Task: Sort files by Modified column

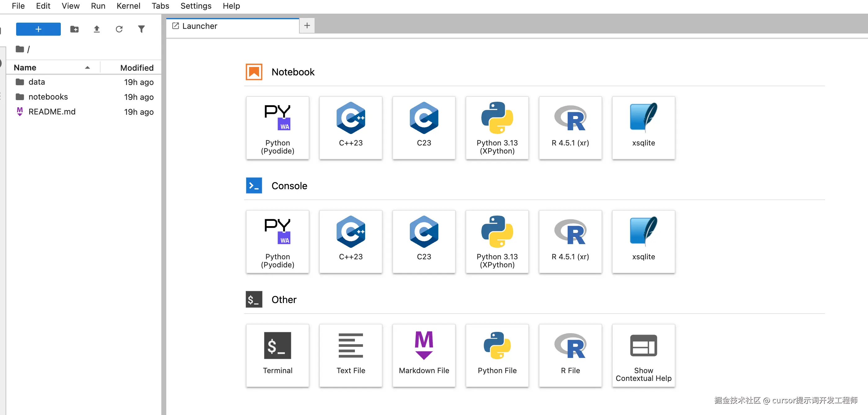Action: (x=136, y=68)
